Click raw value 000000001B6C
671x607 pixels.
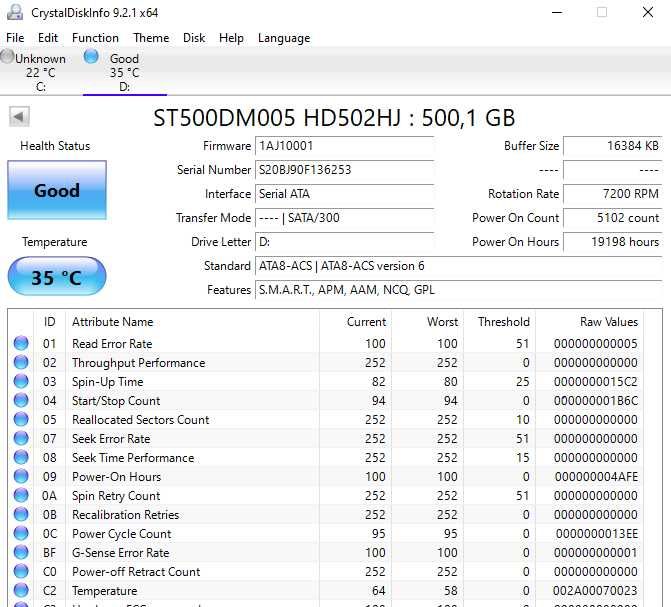[x=595, y=401]
